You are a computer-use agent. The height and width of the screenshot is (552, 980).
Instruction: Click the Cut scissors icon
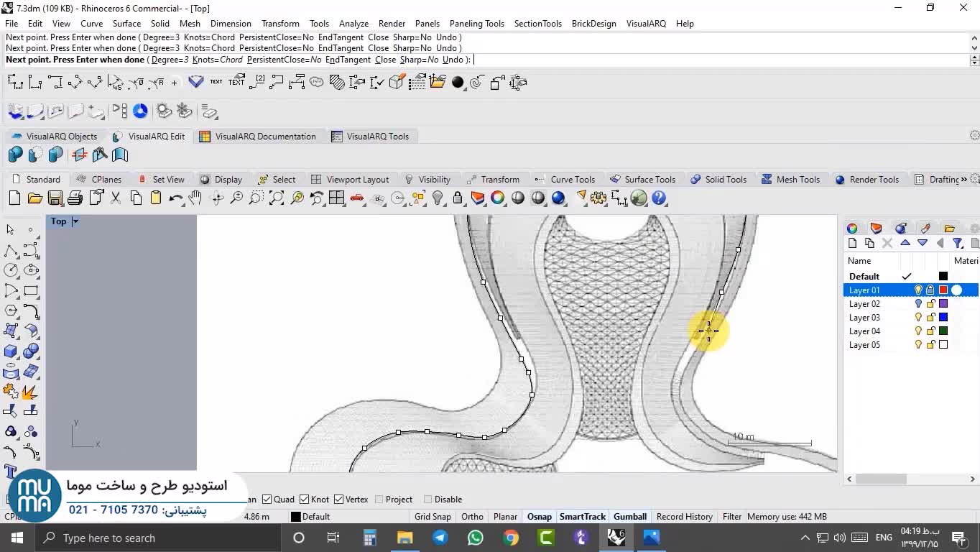click(115, 198)
